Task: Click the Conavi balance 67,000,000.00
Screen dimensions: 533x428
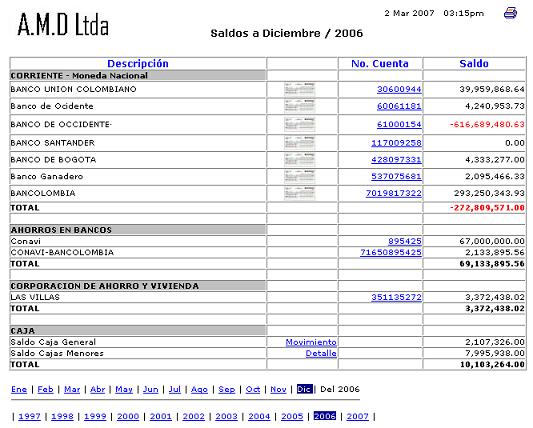Action: click(x=492, y=241)
